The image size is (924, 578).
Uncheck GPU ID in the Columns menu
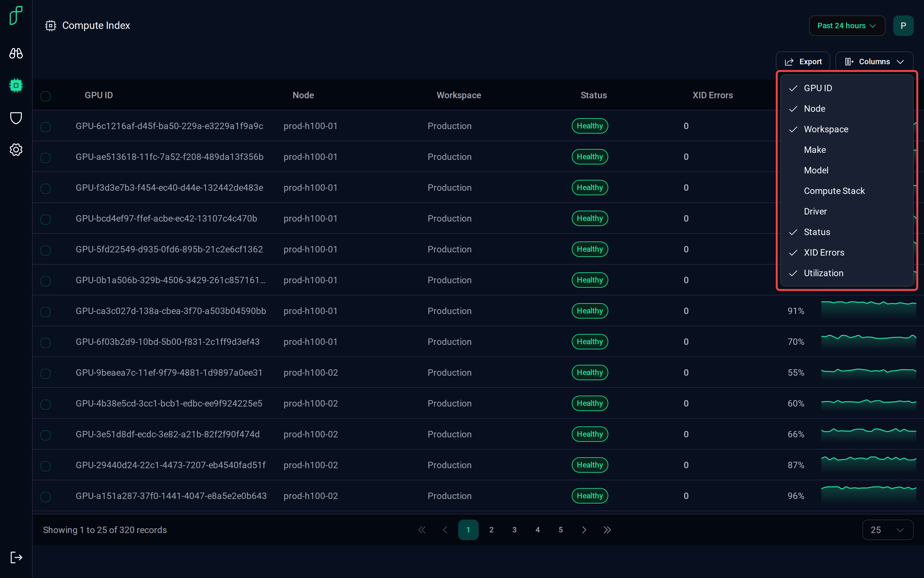[847, 88]
